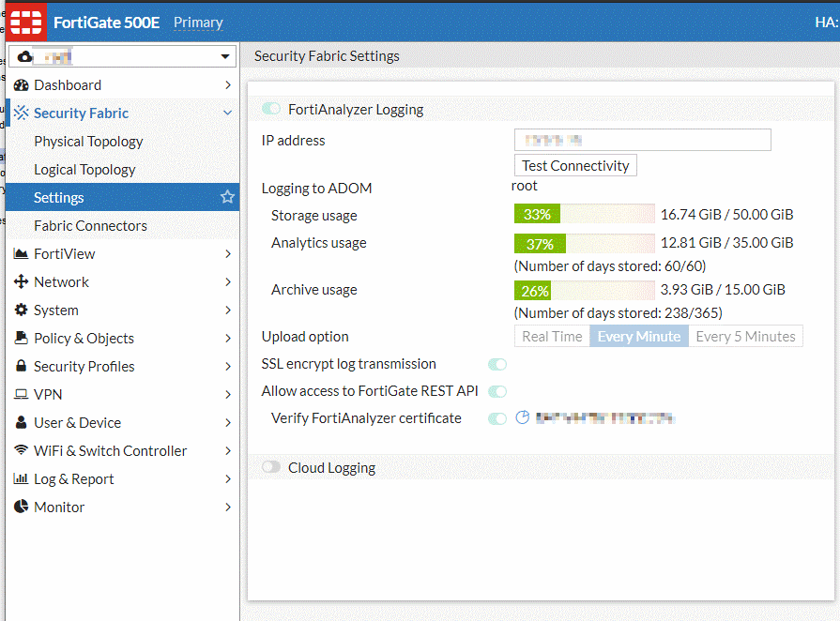Click the HA status in header
Viewport: 840px width, 621px height.
(x=827, y=22)
